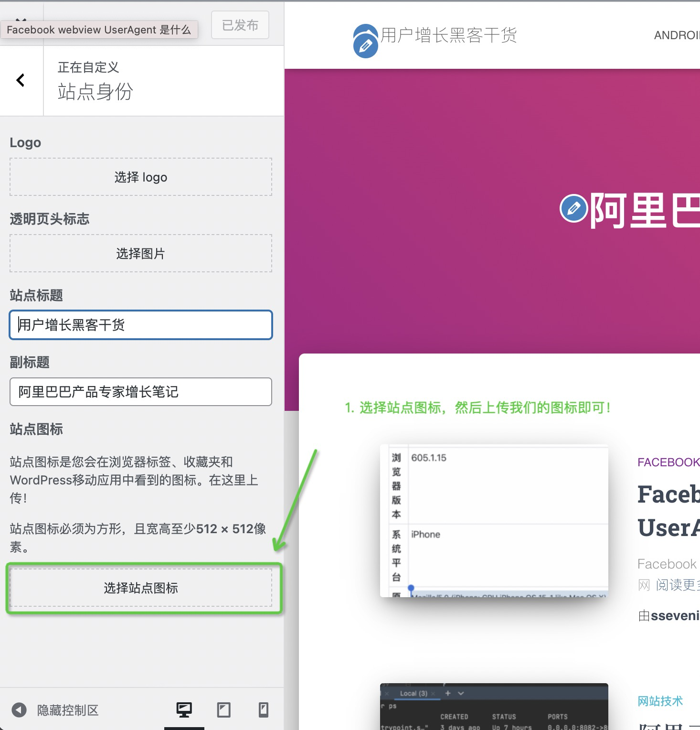This screenshot has width=700, height=730.
Task: Open the Facebook UserAgent post thumbnail
Action: [x=494, y=521]
